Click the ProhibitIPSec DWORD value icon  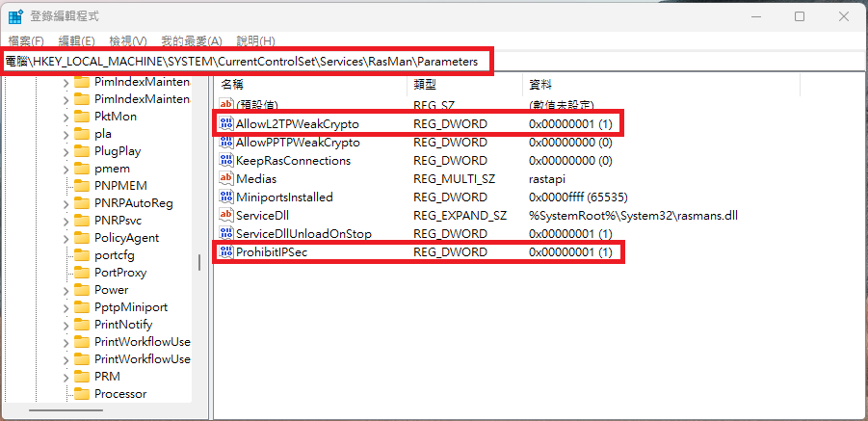click(225, 252)
